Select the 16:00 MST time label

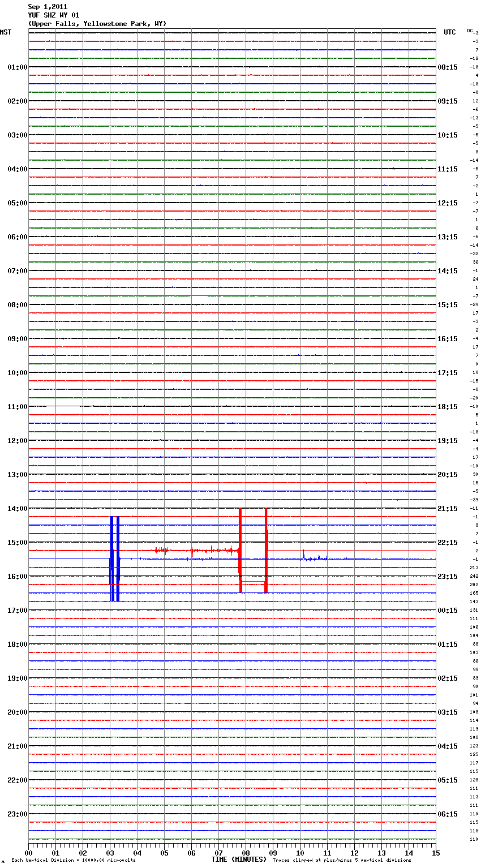click(x=18, y=576)
